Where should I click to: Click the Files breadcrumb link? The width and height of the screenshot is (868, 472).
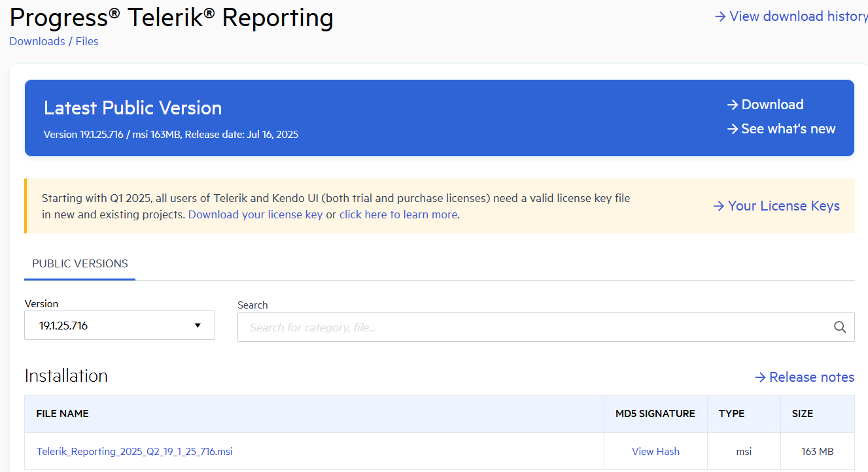(87, 41)
